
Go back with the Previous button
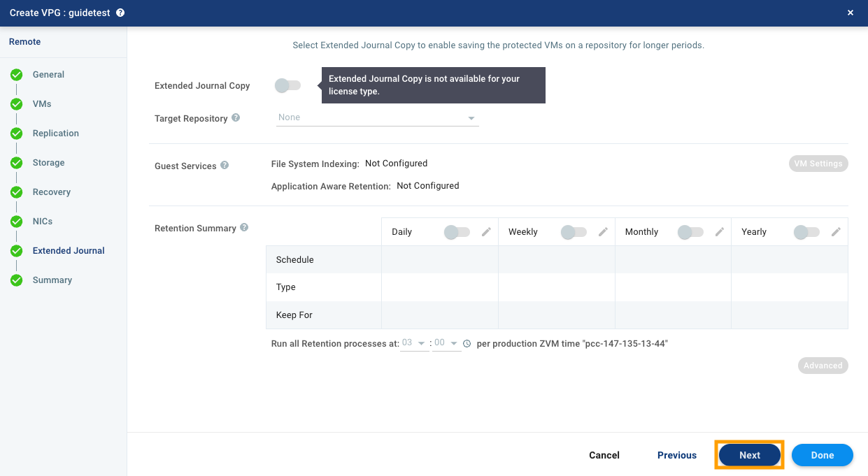click(677, 455)
